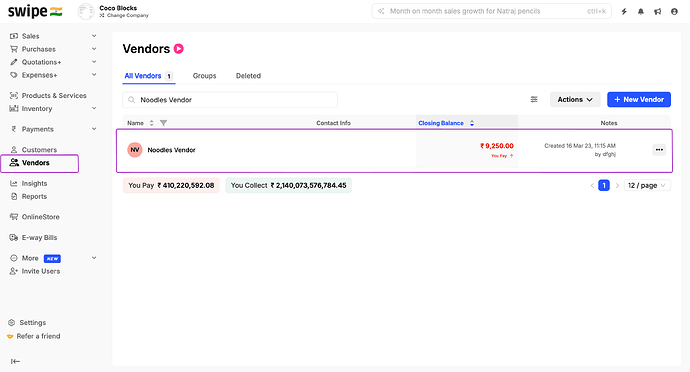Switch to the Deleted tab
690x372 pixels.
coord(248,76)
